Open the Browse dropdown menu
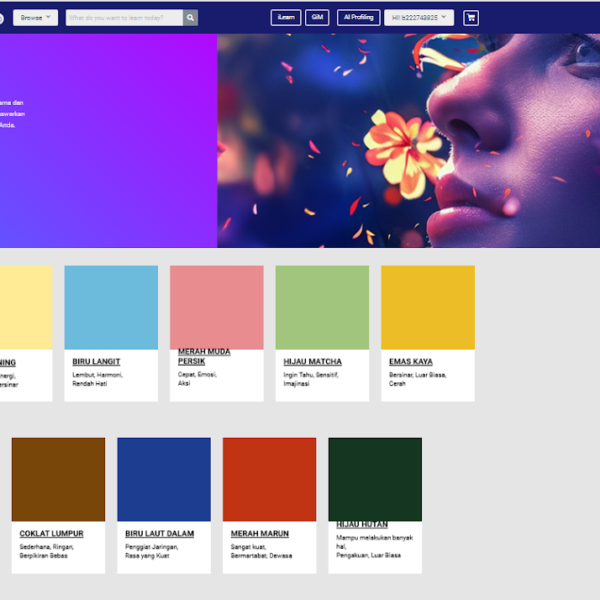600x600 pixels. pyautogui.click(x=35, y=18)
